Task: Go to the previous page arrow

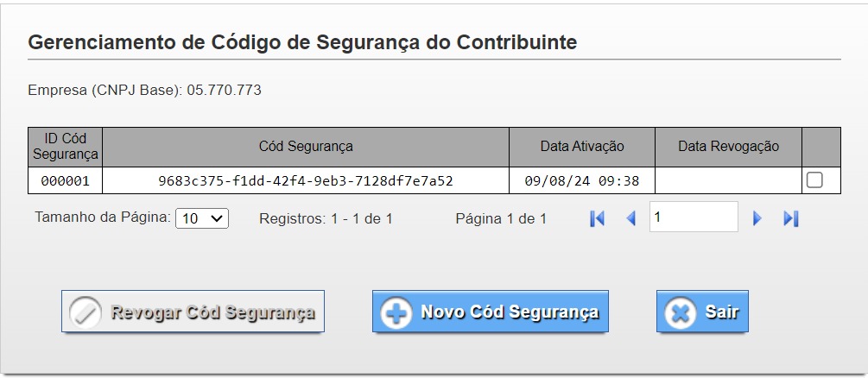Action: (630, 219)
